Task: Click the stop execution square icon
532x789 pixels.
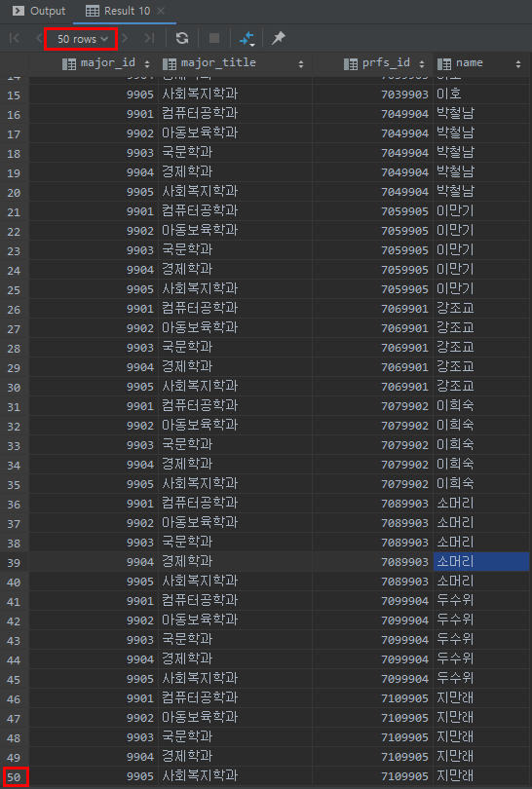Action: 214,38
